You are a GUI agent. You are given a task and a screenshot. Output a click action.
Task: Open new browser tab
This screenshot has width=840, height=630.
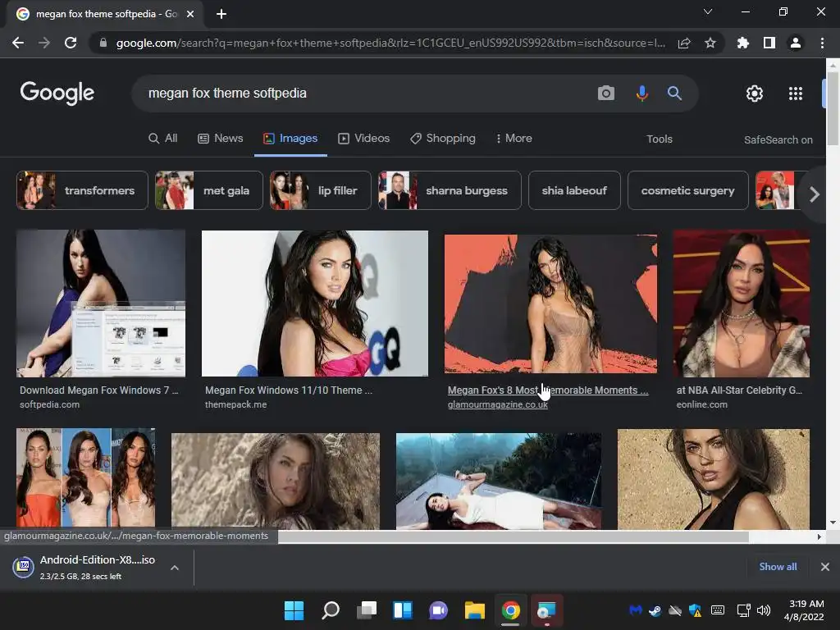click(221, 14)
